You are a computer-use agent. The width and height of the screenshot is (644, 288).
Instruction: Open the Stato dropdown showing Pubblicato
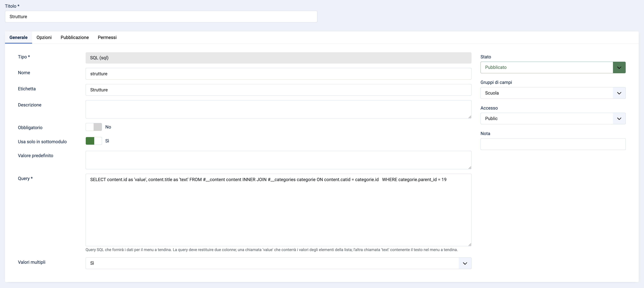pyautogui.click(x=553, y=67)
